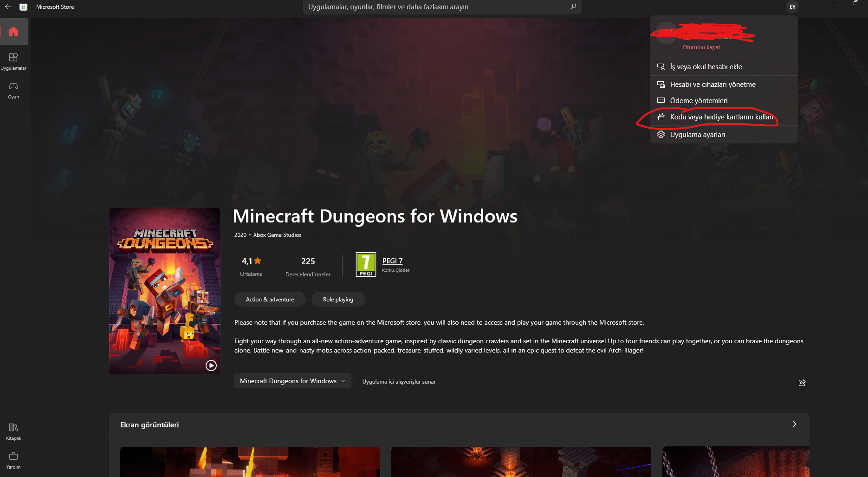
Task: Click the Ekran görüntüleri heading
Action: click(149, 425)
